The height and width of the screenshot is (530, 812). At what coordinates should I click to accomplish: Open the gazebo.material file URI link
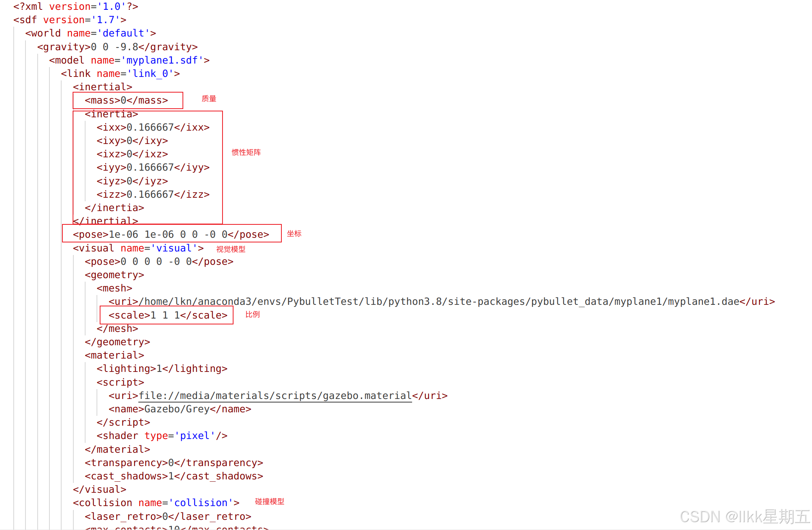click(275, 395)
